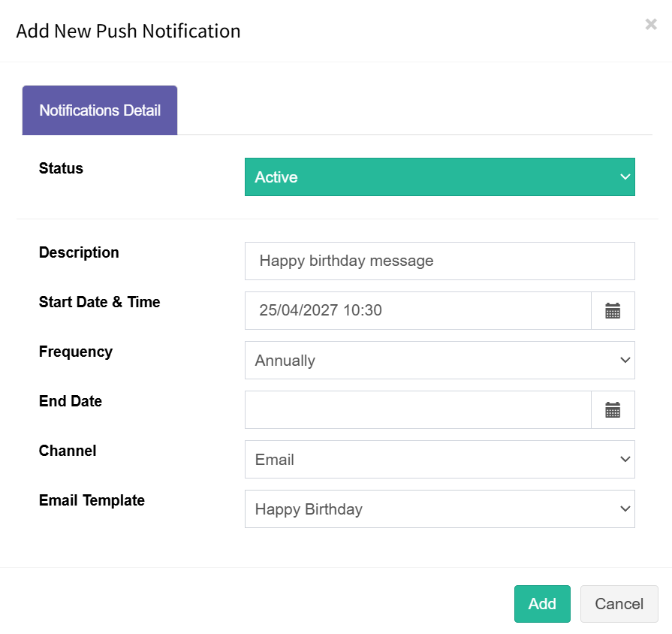Click the Cancel button
672x634 pixels.
pos(619,603)
